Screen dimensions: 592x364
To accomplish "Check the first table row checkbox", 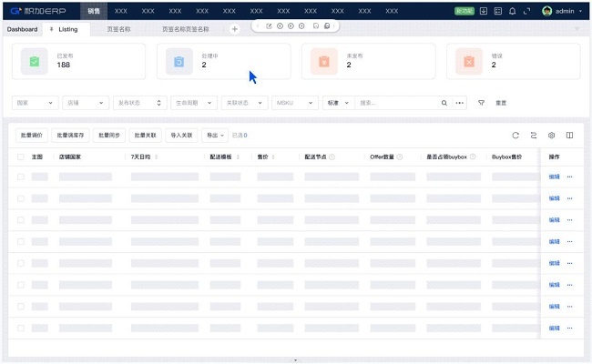I will (21, 176).
